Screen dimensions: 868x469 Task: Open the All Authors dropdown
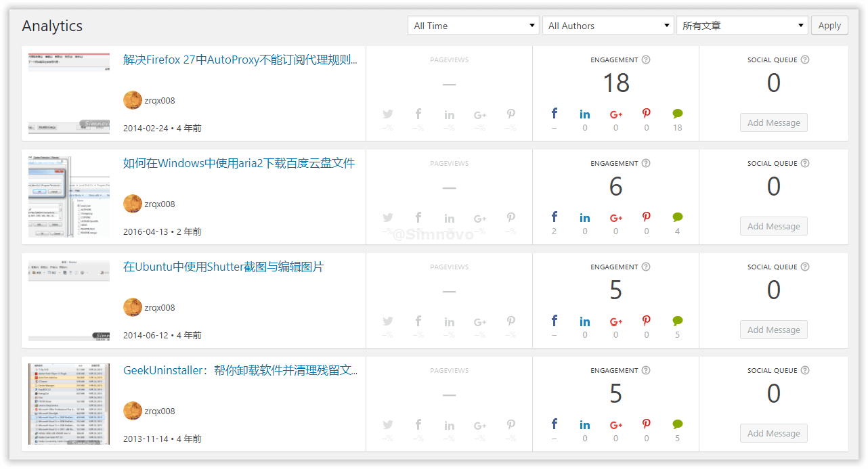click(x=607, y=25)
